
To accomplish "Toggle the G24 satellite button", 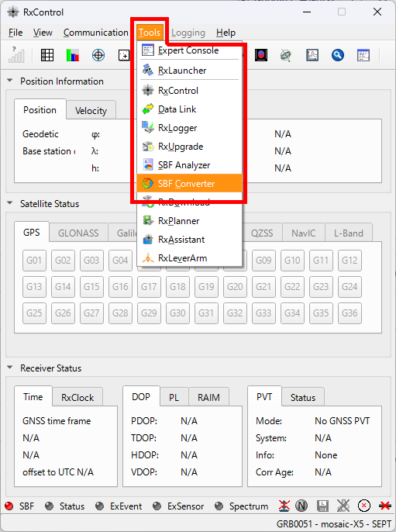I will point(350,287).
